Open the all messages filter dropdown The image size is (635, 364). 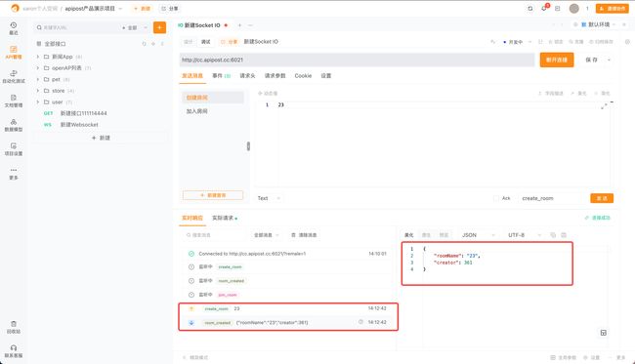266,235
